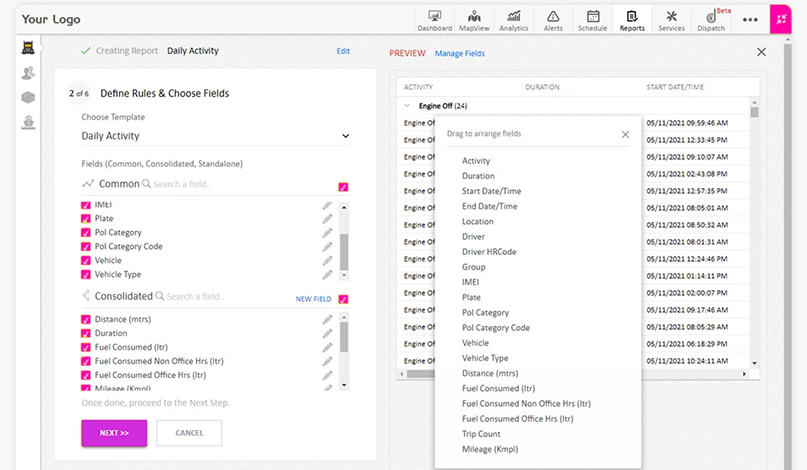Screen dimensions: 807x470
Task: Click the Manage Fields link
Action: click(460, 53)
